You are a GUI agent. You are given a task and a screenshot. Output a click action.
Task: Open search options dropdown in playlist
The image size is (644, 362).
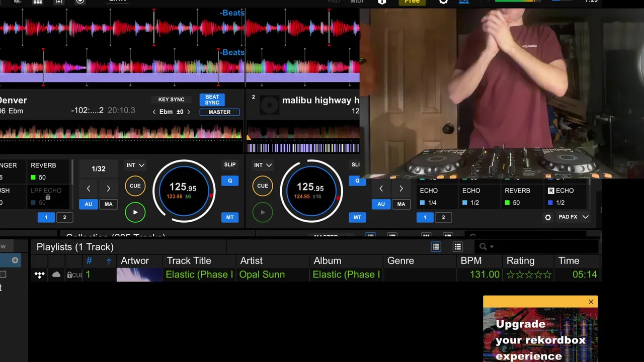[x=491, y=247]
